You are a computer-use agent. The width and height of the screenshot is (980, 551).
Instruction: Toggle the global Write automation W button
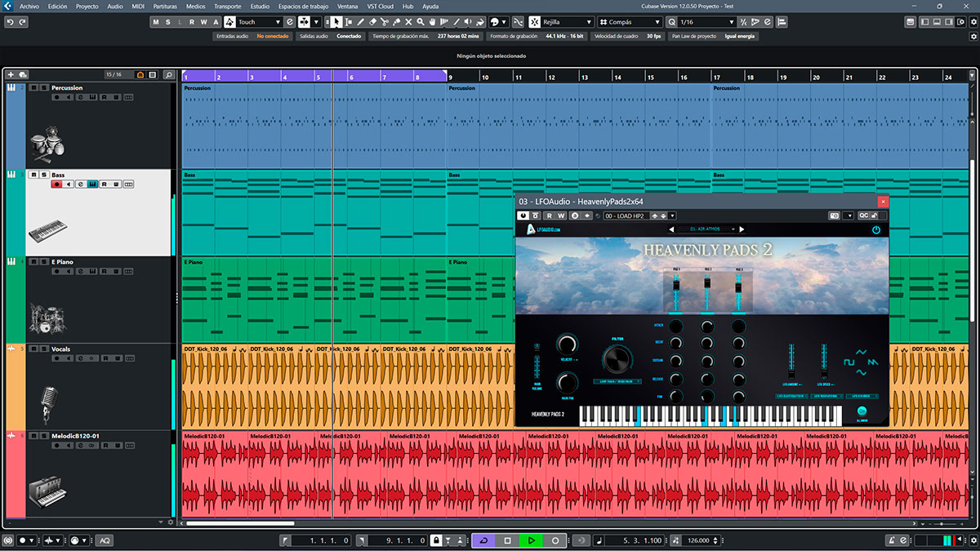click(203, 22)
